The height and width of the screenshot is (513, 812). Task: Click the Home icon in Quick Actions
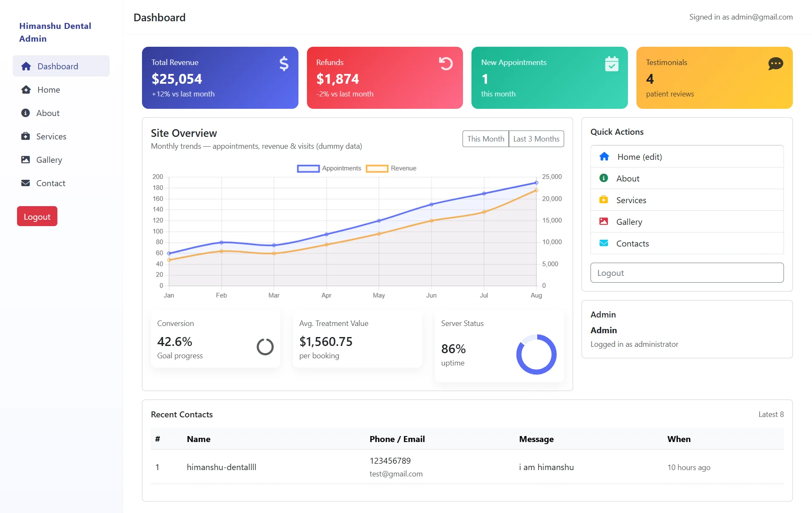pyautogui.click(x=604, y=156)
